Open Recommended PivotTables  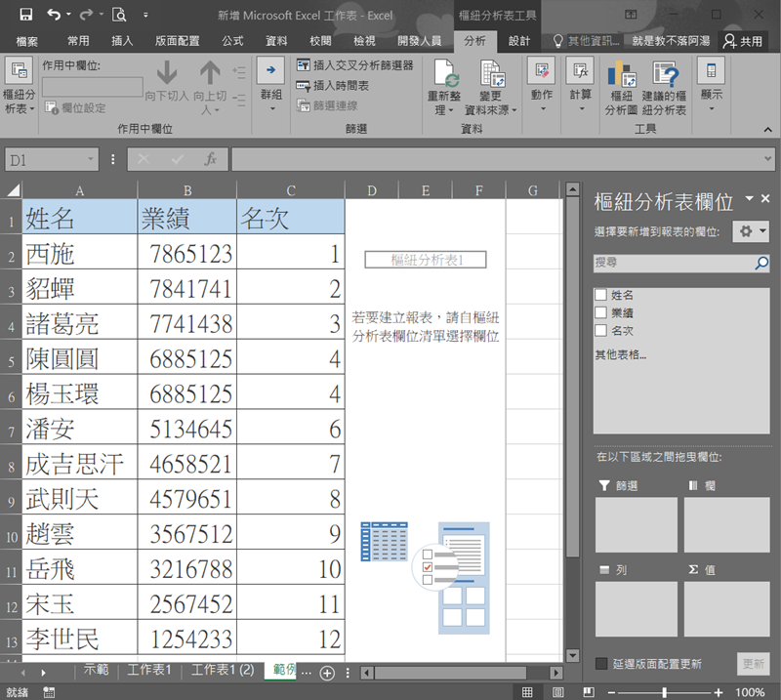click(665, 75)
